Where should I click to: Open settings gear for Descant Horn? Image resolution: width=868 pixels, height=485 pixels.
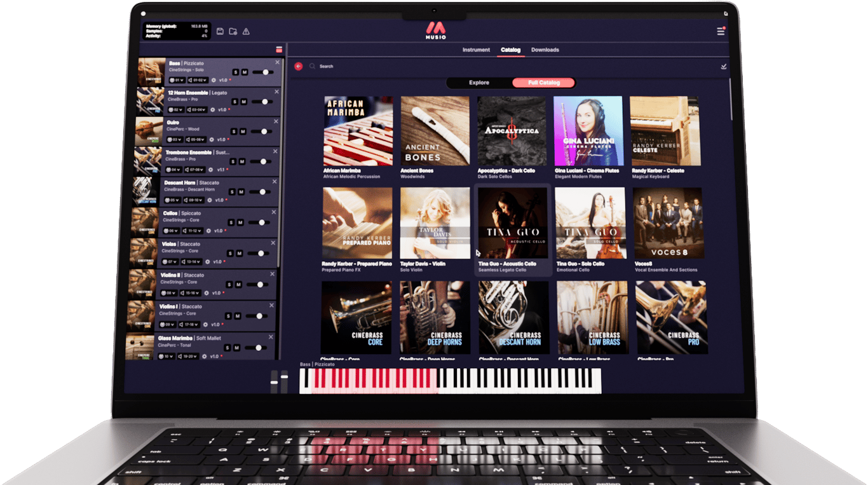click(x=208, y=200)
